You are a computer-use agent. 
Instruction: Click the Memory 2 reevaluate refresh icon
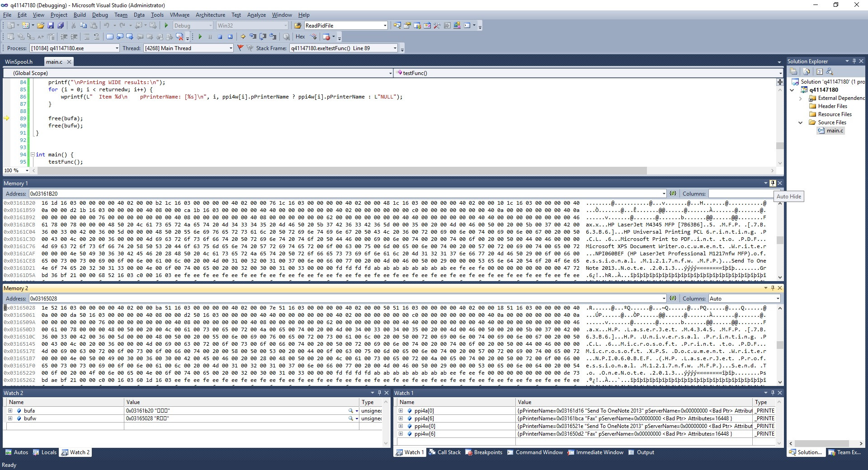pos(673,298)
